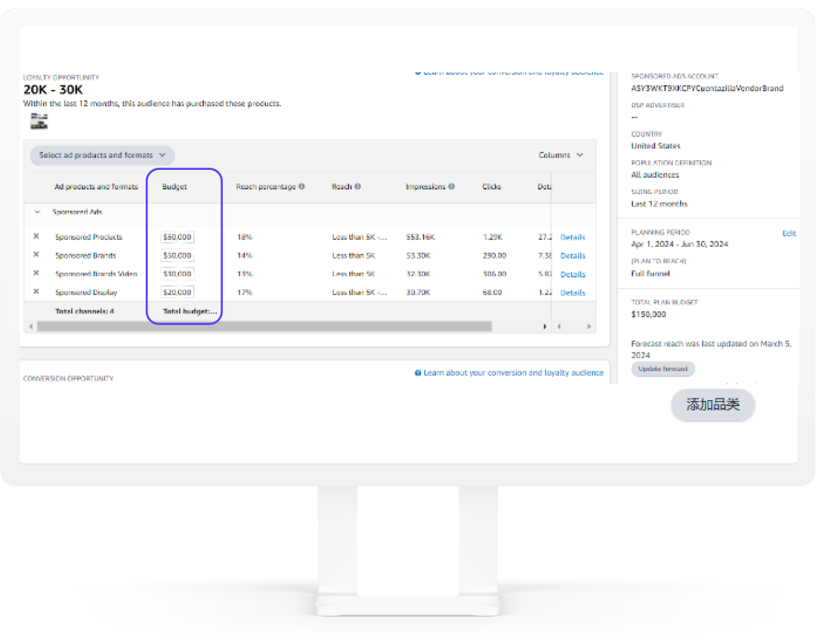Image resolution: width=816 pixels, height=644 pixels.
Task: Remove the Sponsored Brands Video row
Action: click(x=36, y=273)
